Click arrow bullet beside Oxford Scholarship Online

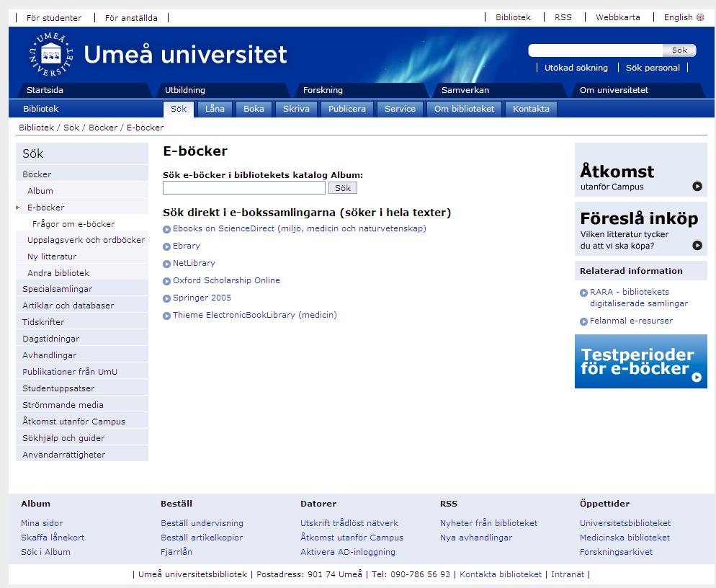pyautogui.click(x=166, y=282)
